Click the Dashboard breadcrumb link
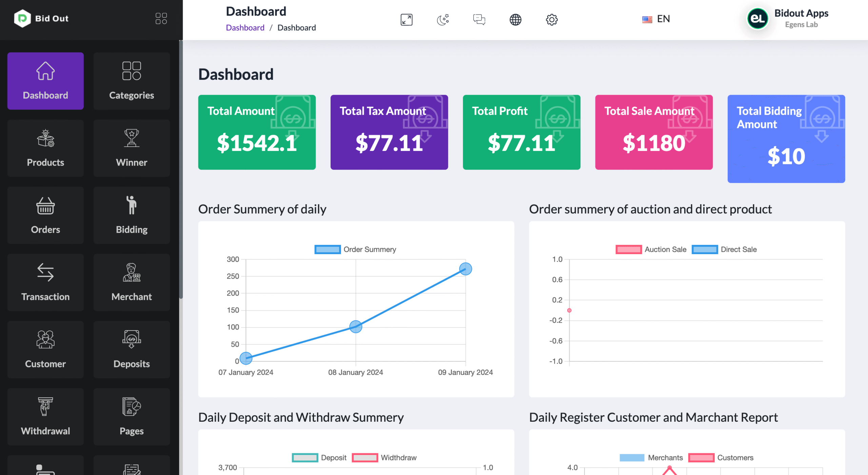 point(245,28)
